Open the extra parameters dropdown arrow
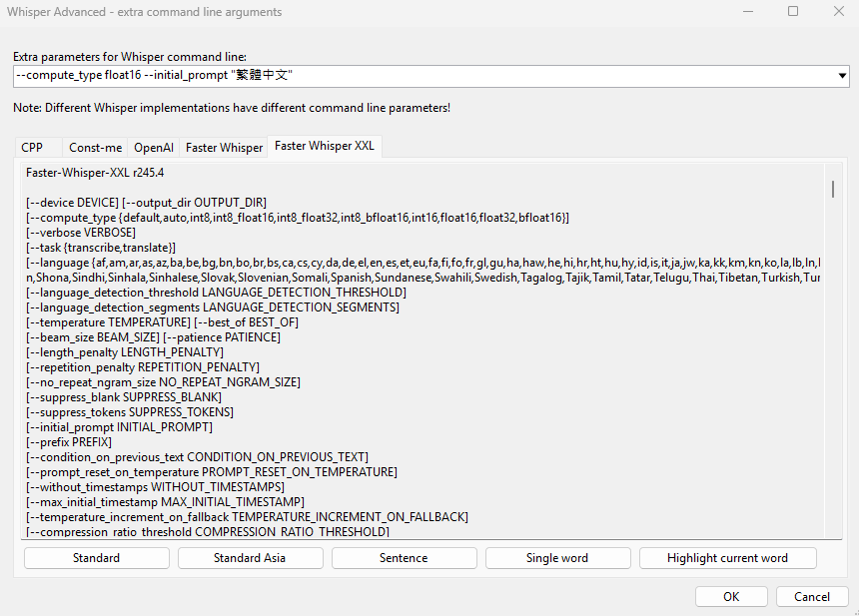859x616 pixels. 841,76
